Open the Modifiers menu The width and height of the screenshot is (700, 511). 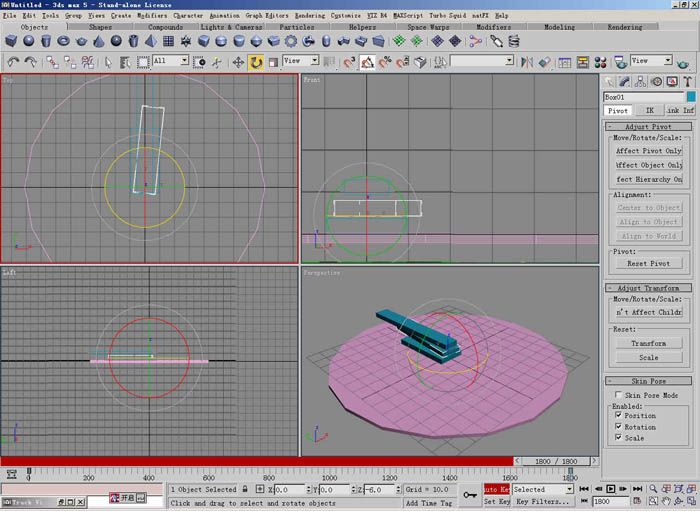[x=152, y=15]
